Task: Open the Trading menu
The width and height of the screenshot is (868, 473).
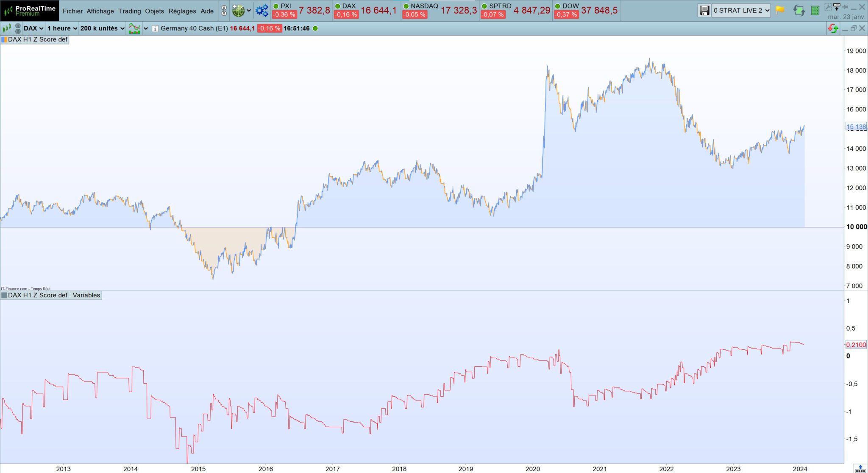Action: pos(129,11)
